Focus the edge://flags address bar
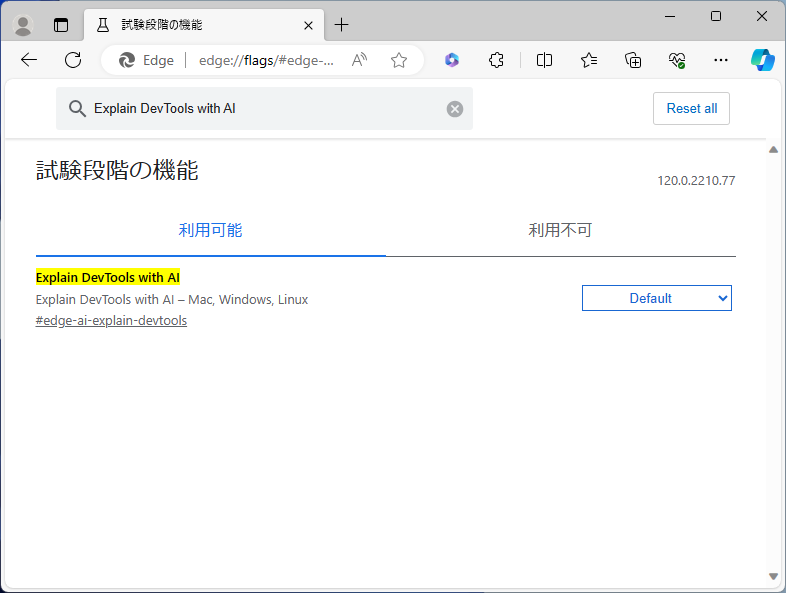This screenshot has width=786, height=593. 266,60
